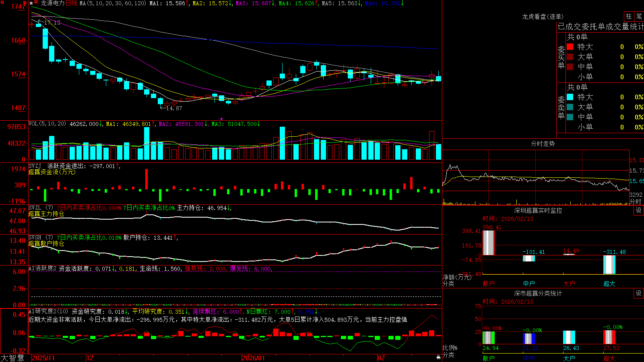The height and width of the screenshot is (362, 644).
Task: Click the 强势线: 3.000 label
Action: pyautogui.click(x=206, y=269)
